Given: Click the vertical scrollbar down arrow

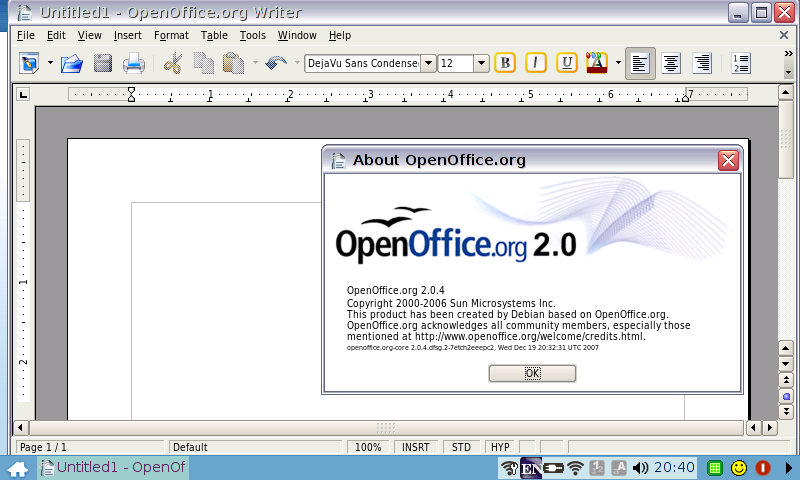Looking at the screenshot, I should click(x=785, y=364).
